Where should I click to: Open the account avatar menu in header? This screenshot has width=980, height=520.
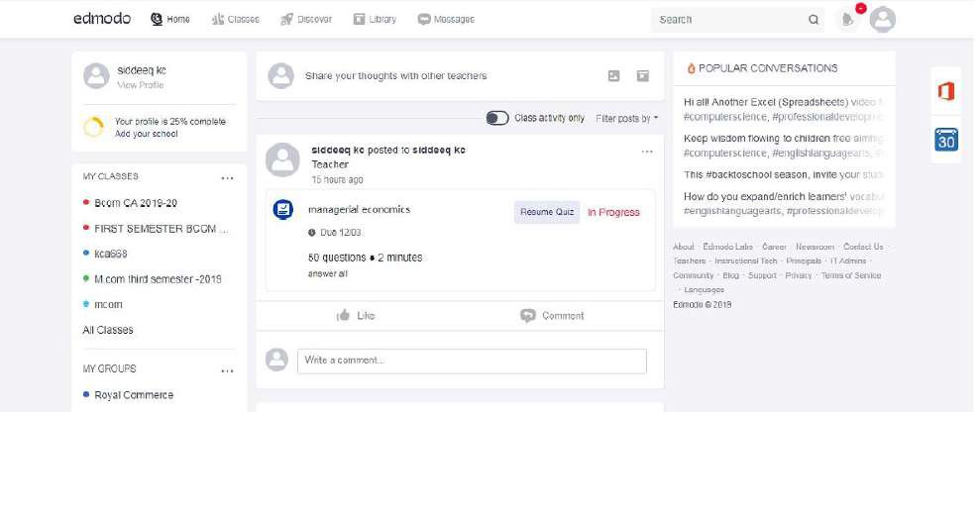coord(883,20)
